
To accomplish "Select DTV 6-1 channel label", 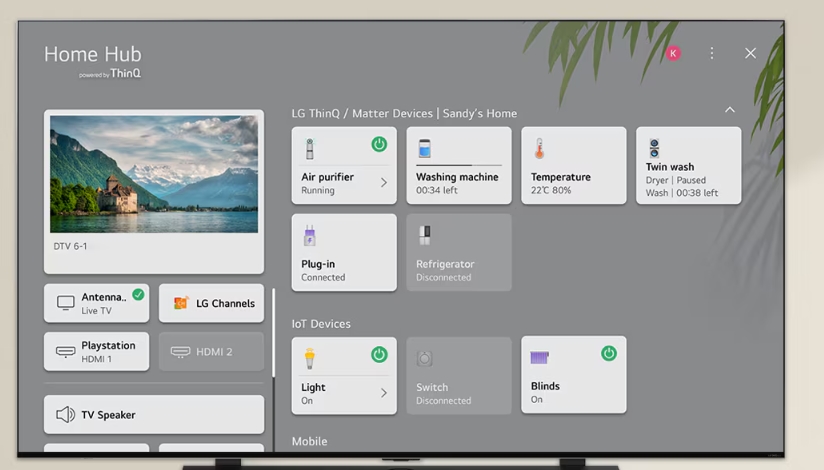I will click(x=70, y=246).
